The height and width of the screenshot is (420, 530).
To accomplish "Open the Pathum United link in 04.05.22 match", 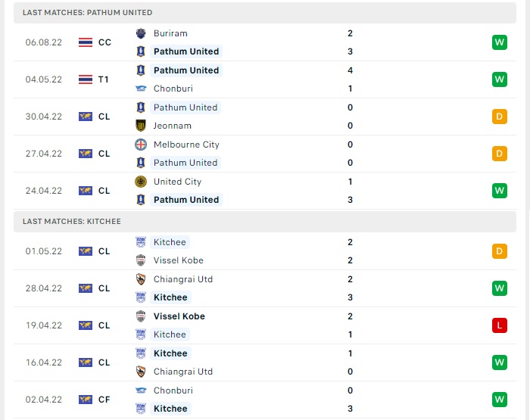I will pos(186,70).
